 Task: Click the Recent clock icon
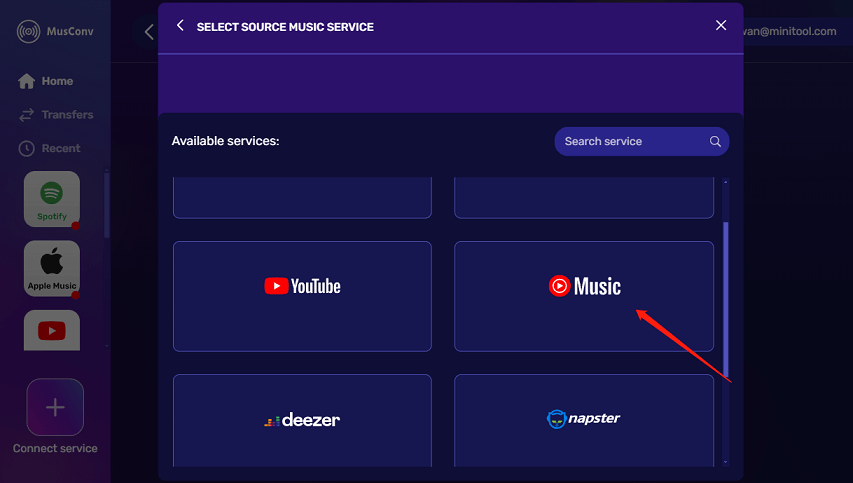point(26,148)
